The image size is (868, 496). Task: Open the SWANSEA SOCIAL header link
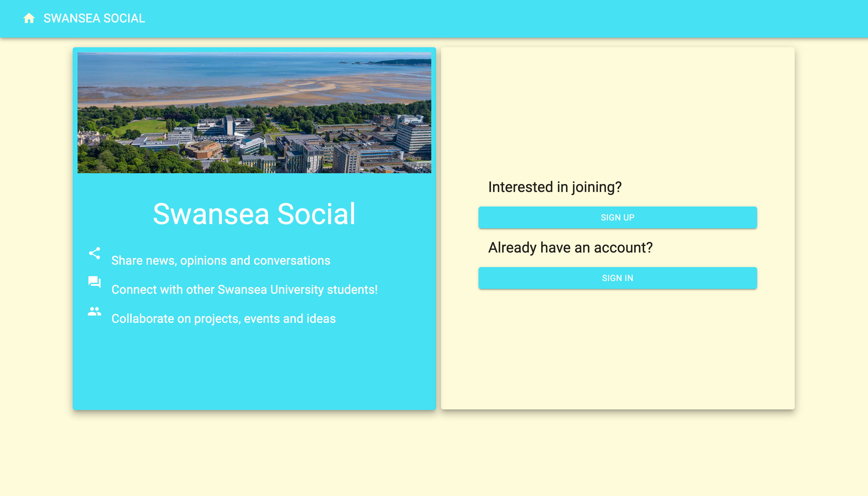tap(94, 18)
